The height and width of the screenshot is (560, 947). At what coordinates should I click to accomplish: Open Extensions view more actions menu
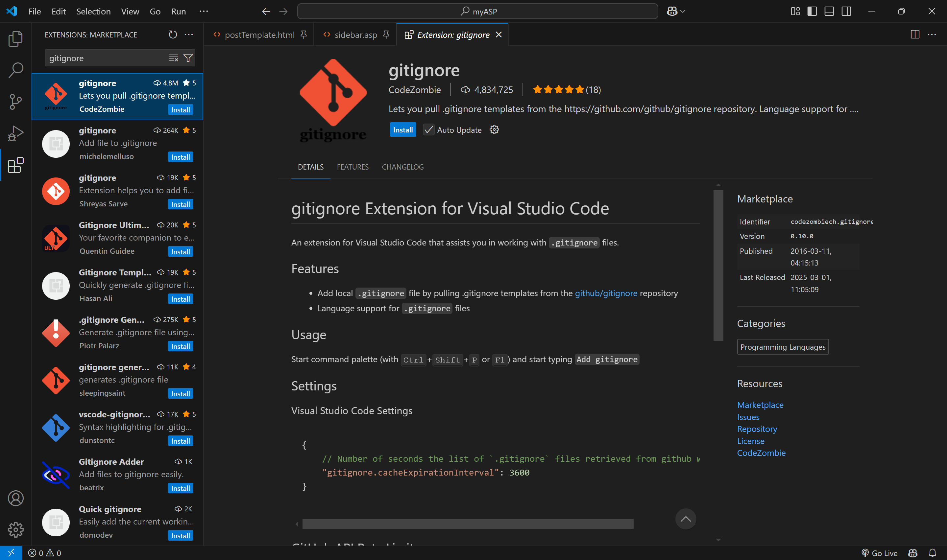coord(189,35)
